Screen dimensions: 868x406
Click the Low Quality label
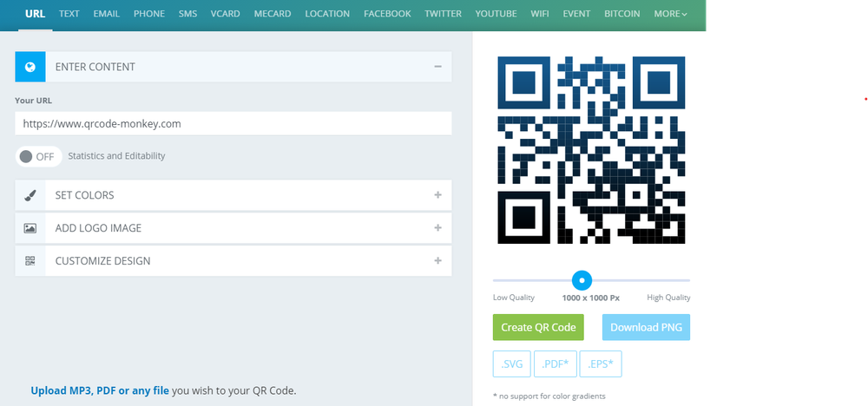[514, 298]
